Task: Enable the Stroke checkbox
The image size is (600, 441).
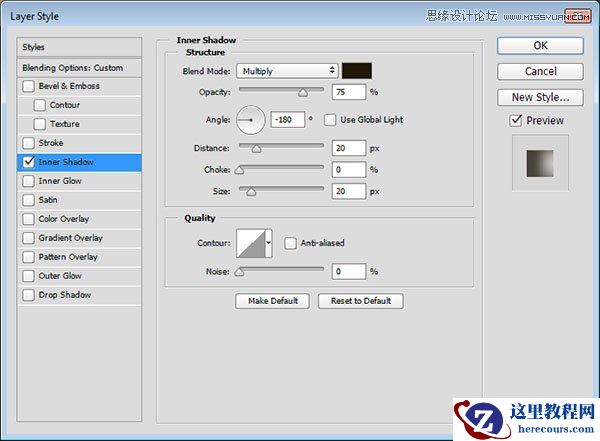Action: pyautogui.click(x=28, y=143)
